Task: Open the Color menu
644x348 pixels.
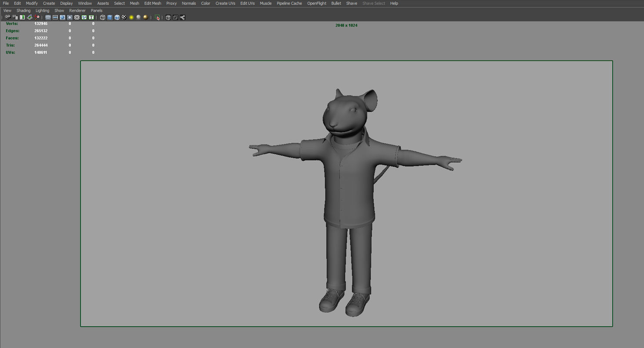Action: click(205, 3)
